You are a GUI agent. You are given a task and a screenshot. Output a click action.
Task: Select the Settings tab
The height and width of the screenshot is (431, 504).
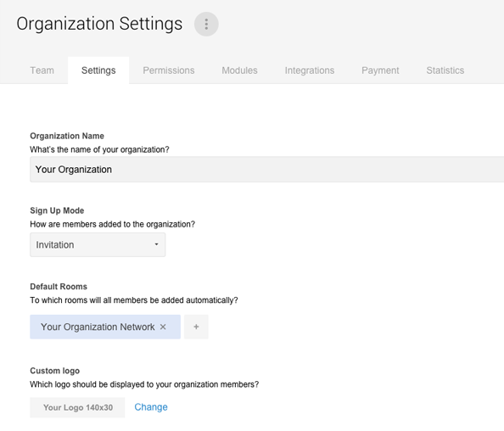(x=98, y=70)
